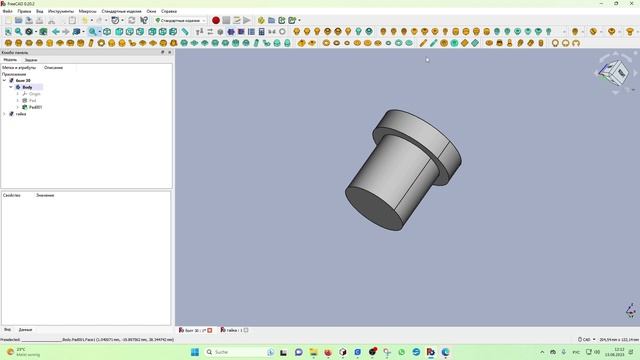Click the Paste clipboard icon
Viewport: 640px width, 360px height.
pos(72,20)
